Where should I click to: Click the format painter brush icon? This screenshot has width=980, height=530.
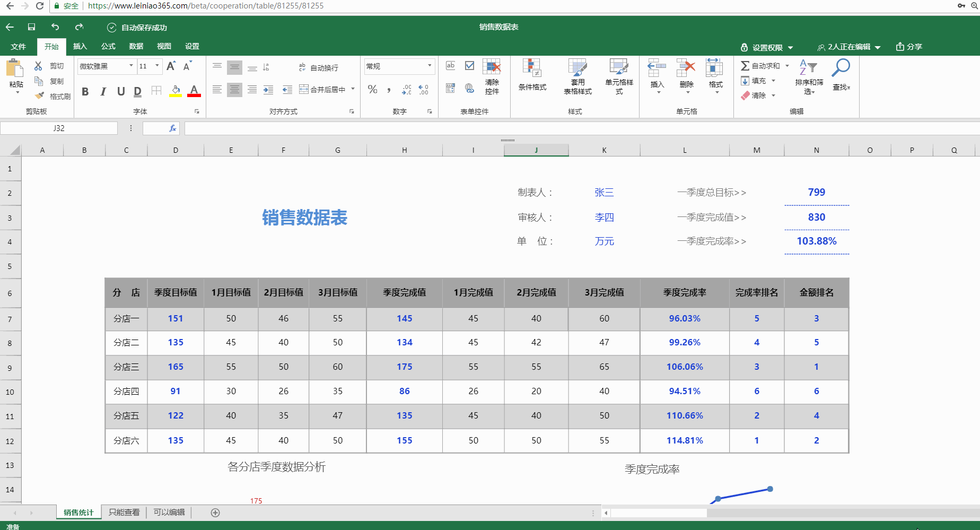click(40, 96)
